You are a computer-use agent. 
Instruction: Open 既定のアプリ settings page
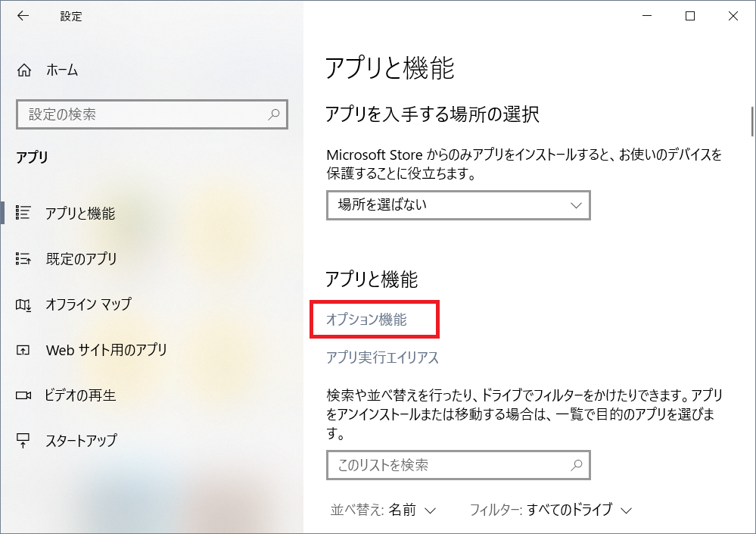pos(82,258)
